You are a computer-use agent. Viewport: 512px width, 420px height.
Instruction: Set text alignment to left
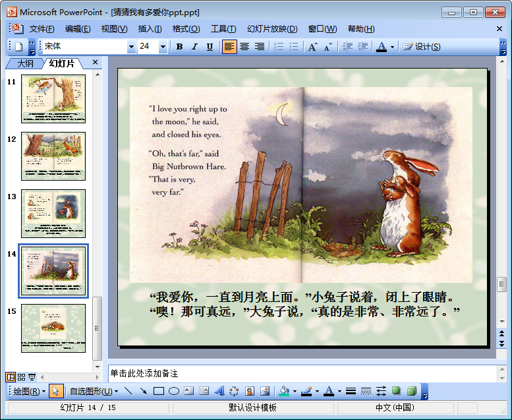pos(229,47)
